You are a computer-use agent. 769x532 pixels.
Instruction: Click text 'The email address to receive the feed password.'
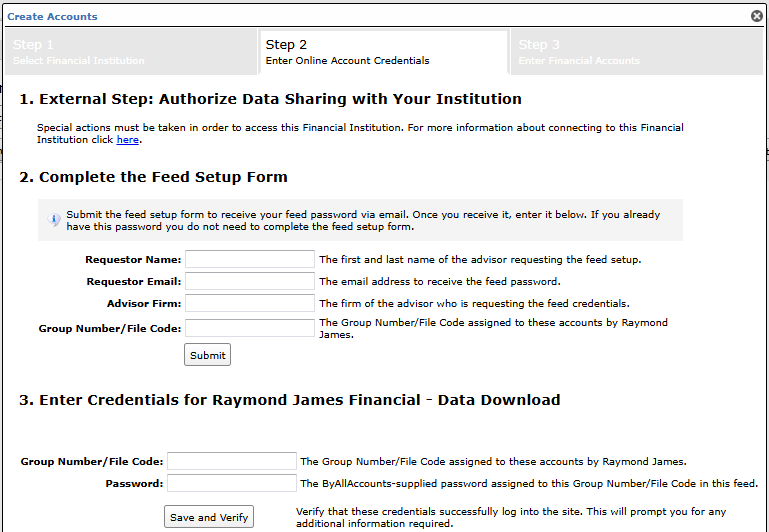[440, 281]
